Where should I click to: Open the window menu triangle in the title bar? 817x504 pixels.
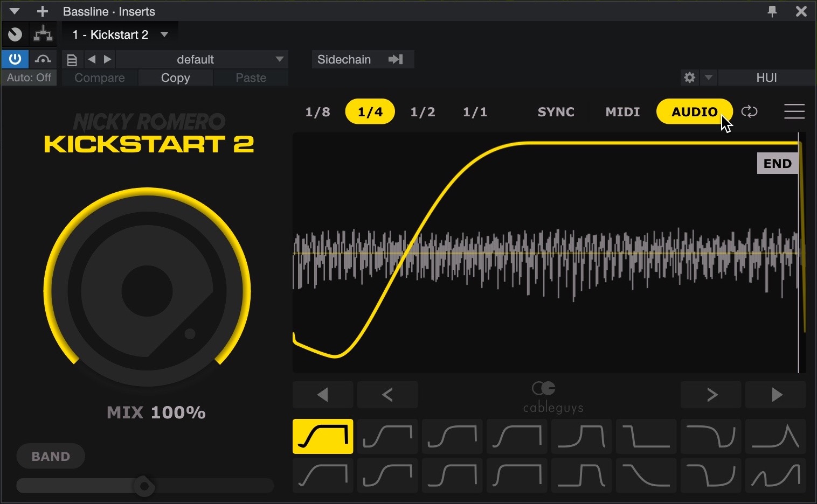(15, 11)
